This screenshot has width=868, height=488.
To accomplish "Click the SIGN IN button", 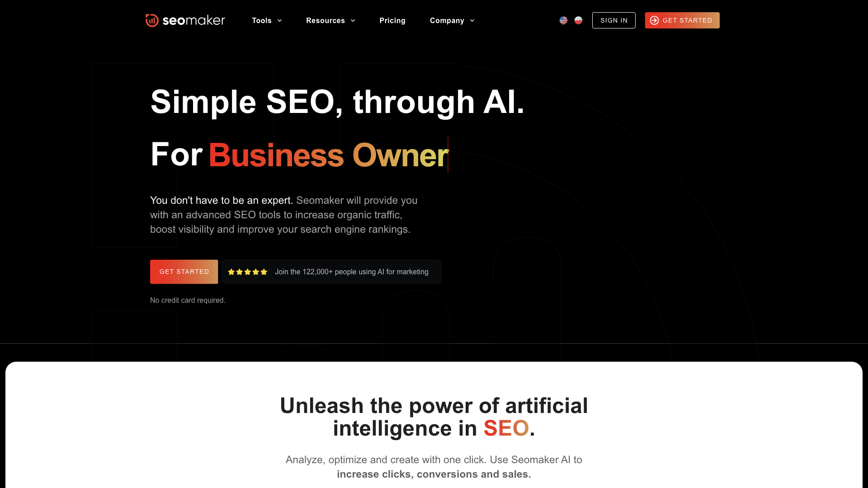I will pos(613,20).
